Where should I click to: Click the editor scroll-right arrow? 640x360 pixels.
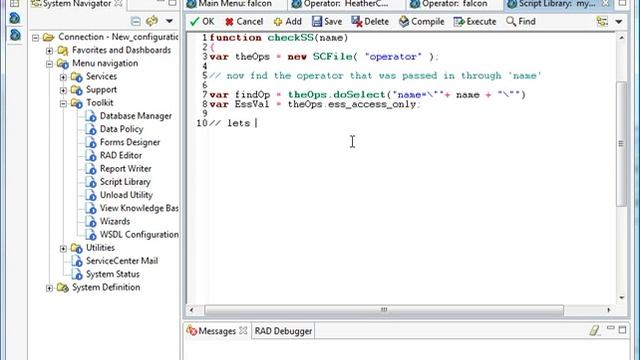tap(609, 310)
